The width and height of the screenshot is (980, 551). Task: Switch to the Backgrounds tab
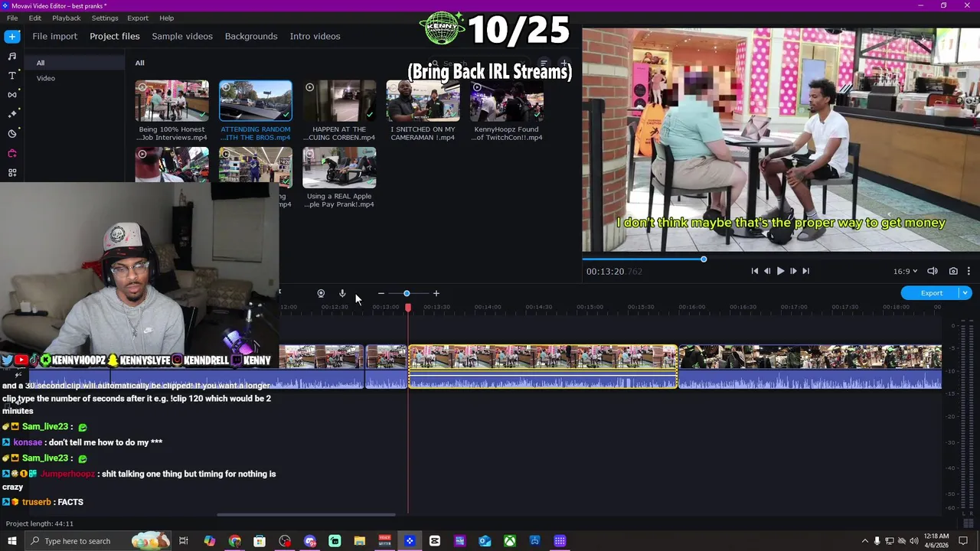click(251, 36)
